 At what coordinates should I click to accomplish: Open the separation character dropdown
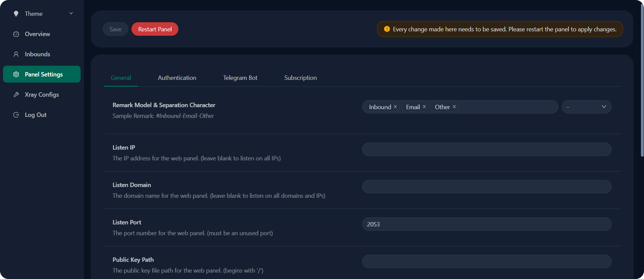(x=586, y=107)
